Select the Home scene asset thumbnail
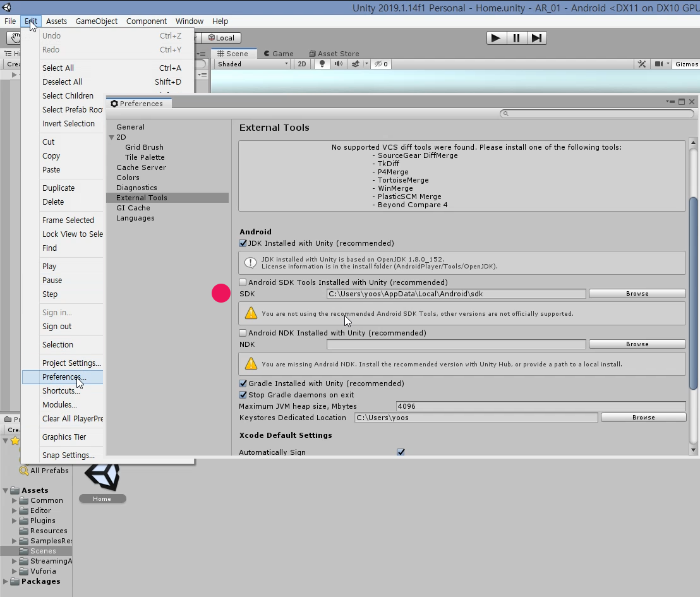Image resolution: width=700 pixels, height=597 pixels. coord(102,478)
